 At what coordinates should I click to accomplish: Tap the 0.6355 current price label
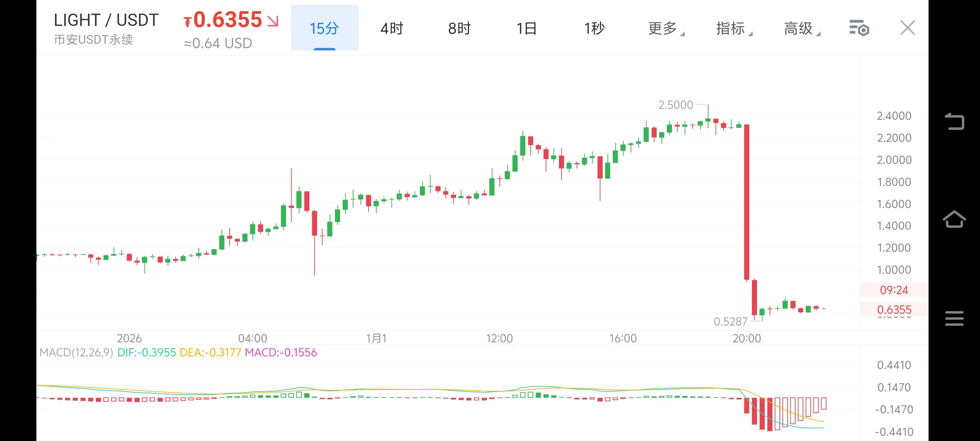227,20
